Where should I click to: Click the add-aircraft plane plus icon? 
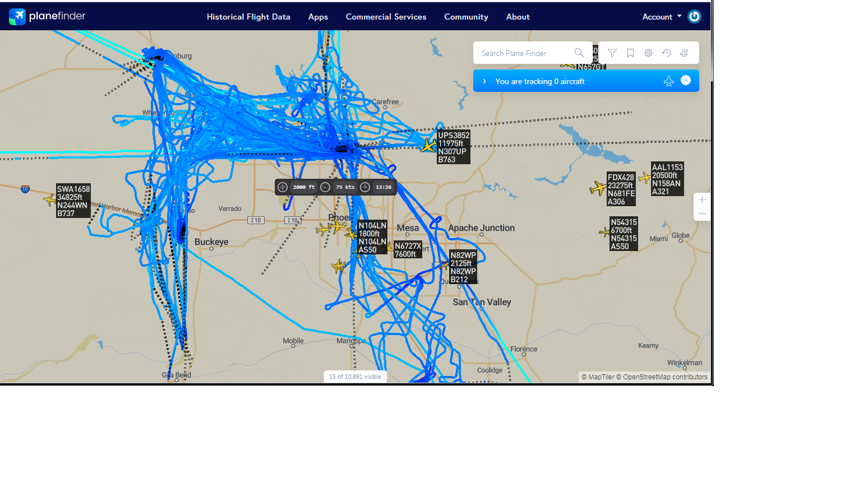[684, 53]
